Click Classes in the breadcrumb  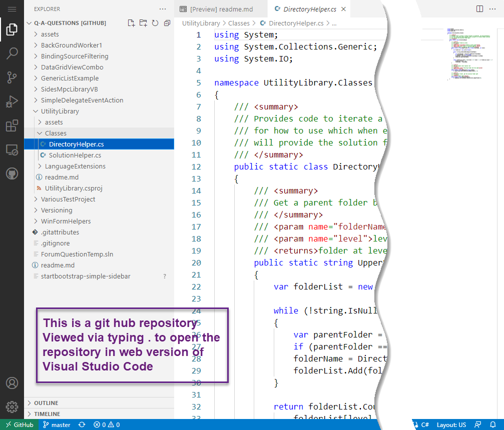(x=239, y=23)
